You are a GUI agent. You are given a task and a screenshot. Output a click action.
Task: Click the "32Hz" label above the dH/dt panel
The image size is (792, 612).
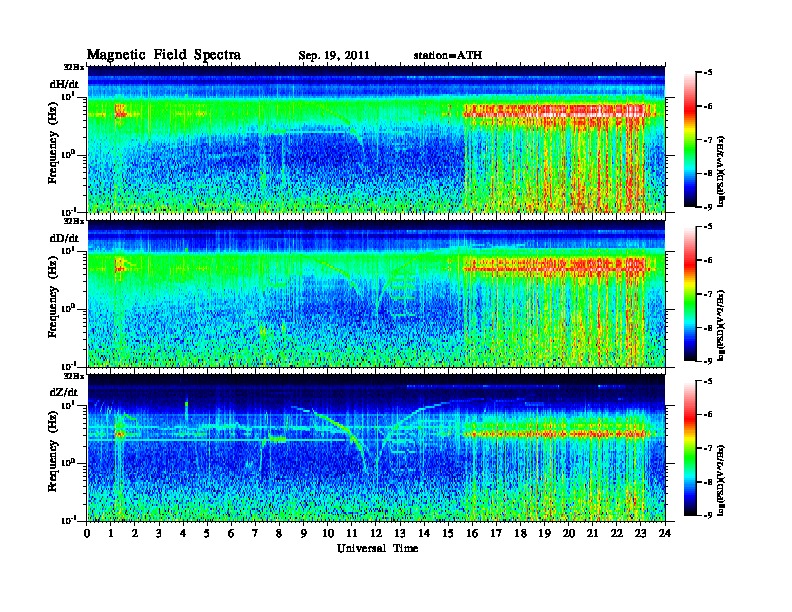(74, 67)
